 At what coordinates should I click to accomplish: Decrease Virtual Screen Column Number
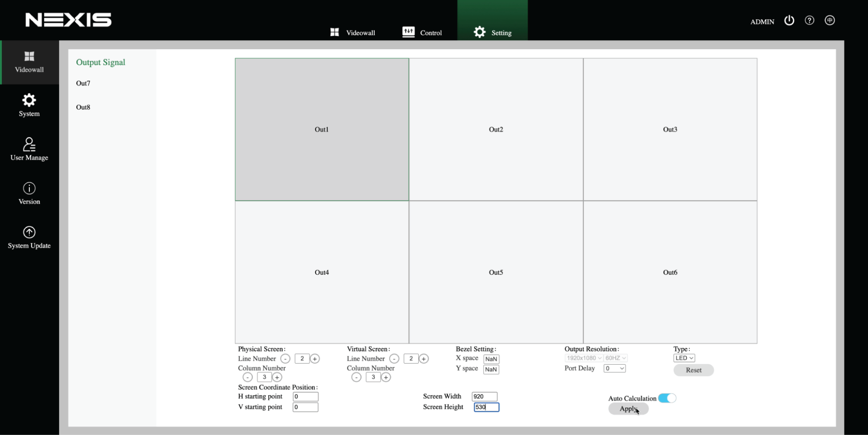coord(356,377)
